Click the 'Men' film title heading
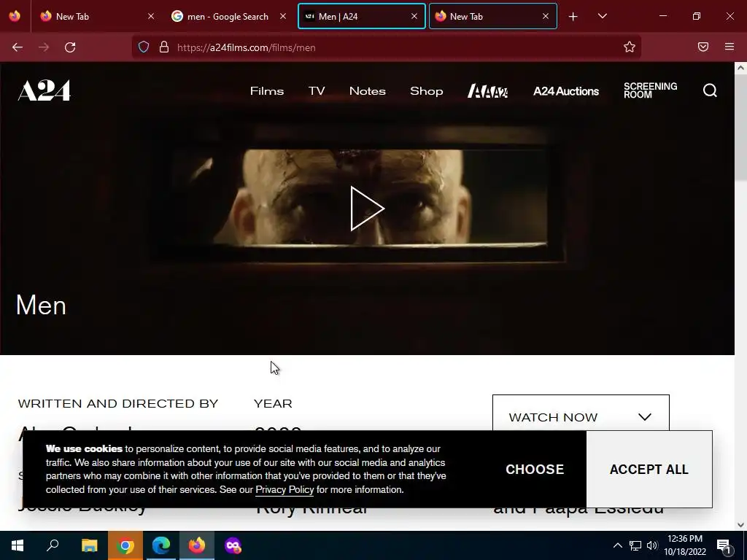The height and width of the screenshot is (560, 747). 41,305
